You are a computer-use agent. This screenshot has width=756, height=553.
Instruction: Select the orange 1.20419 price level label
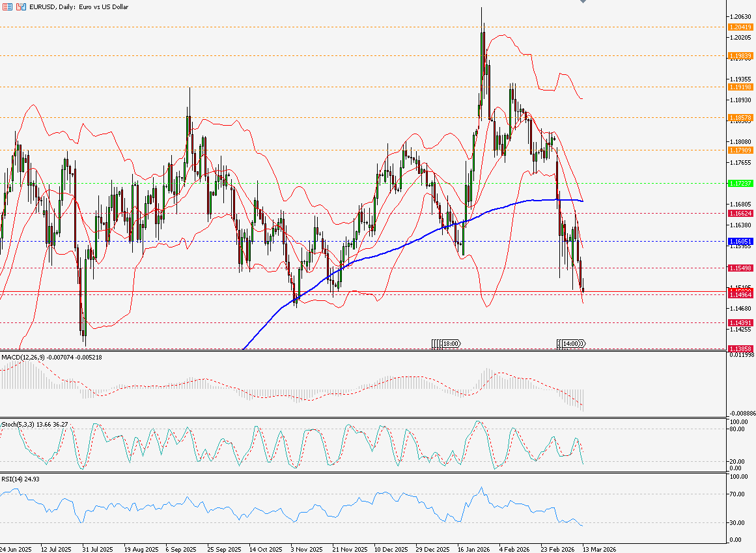(x=741, y=27)
